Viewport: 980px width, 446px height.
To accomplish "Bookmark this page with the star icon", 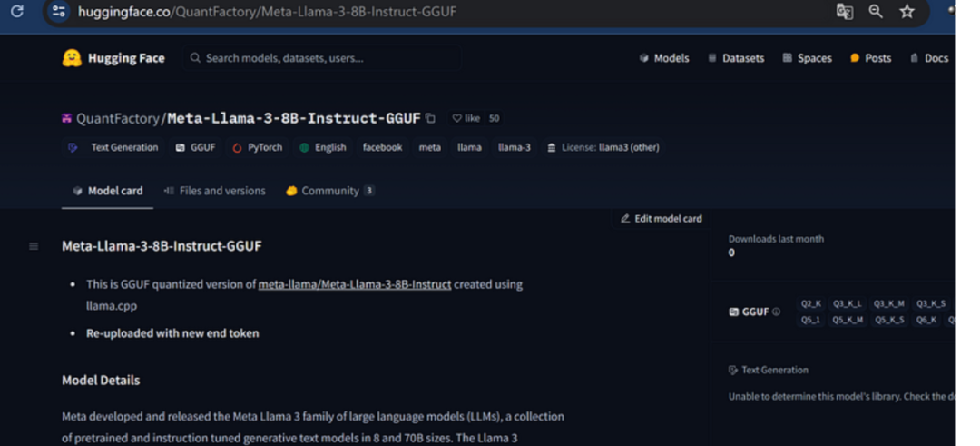I will click(x=906, y=11).
